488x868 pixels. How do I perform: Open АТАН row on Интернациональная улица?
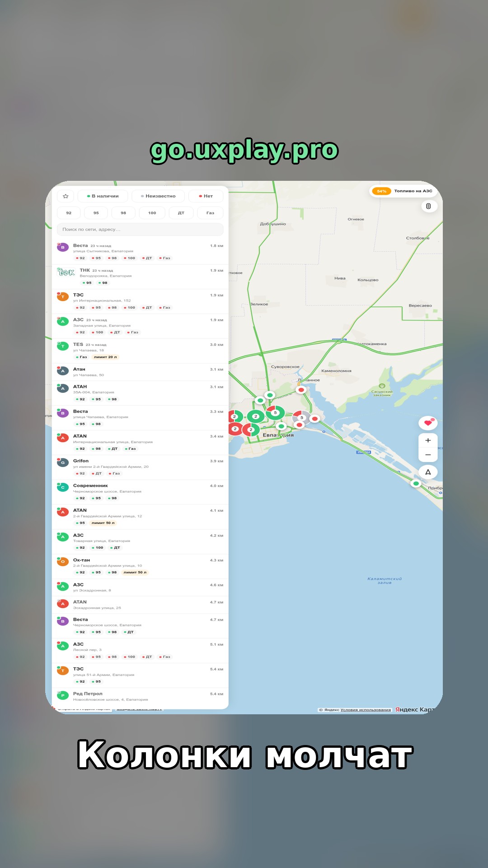tap(140, 443)
